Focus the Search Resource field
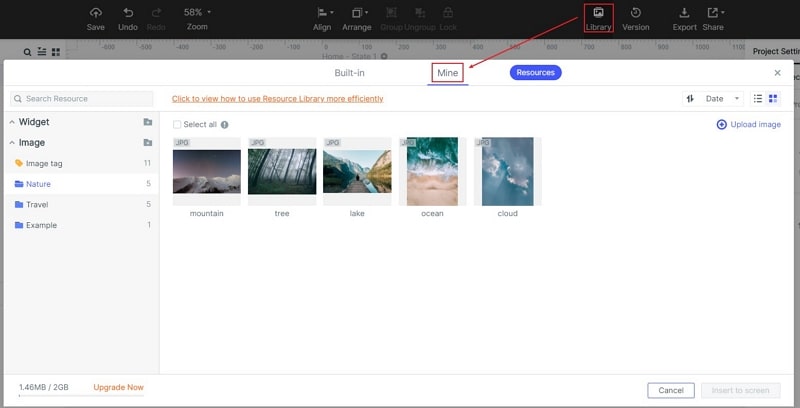The width and height of the screenshot is (800, 408). click(82, 98)
